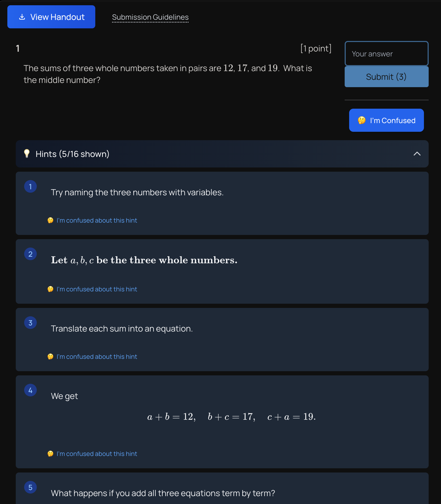
Task: Submit your answer using Submit (3)
Action: 386,76
